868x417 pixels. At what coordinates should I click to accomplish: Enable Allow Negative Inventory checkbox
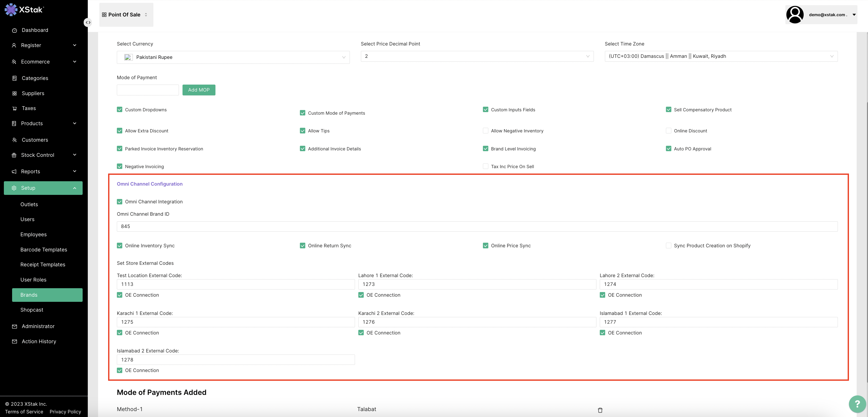[485, 131]
